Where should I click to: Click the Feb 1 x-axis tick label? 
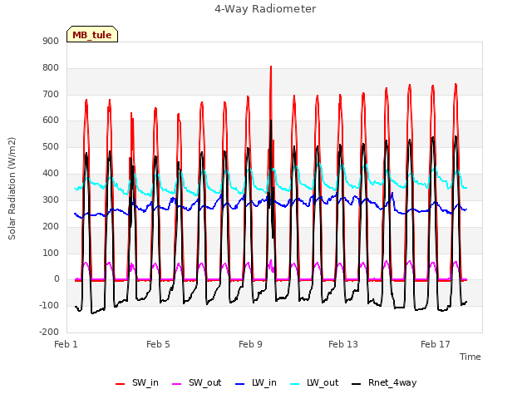coord(66,344)
